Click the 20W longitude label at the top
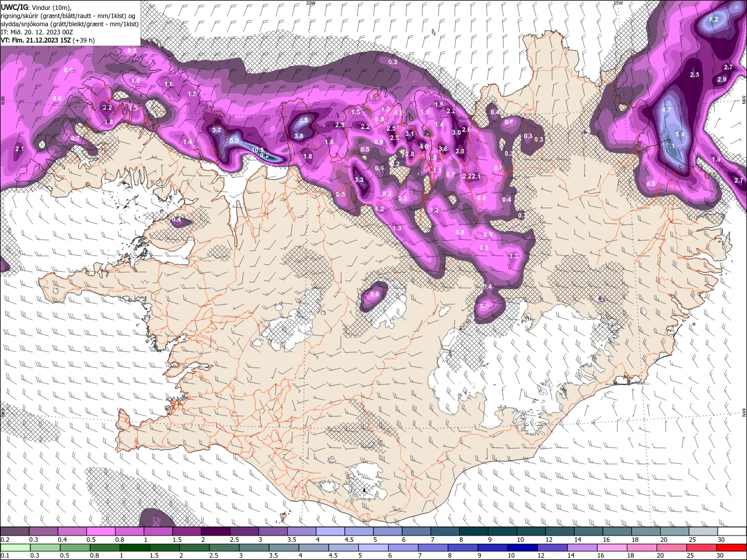This screenshot has height=560, width=747. tap(310, 3)
